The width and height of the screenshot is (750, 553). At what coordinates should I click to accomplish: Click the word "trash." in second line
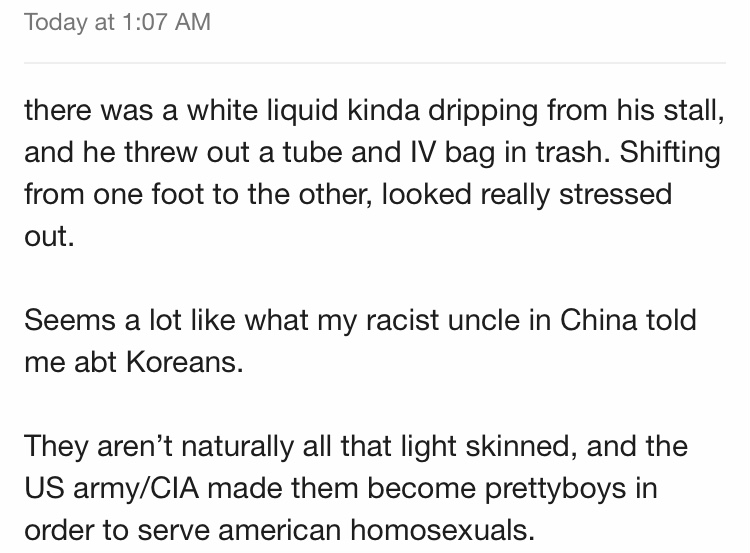click(573, 152)
